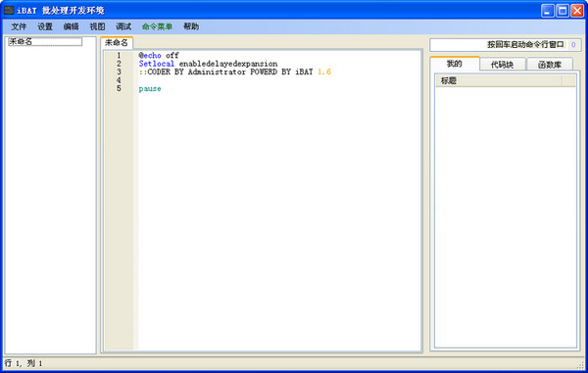The width and height of the screenshot is (588, 373).
Task: Click line 1 '@echo off' code
Action: click(x=159, y=56)
